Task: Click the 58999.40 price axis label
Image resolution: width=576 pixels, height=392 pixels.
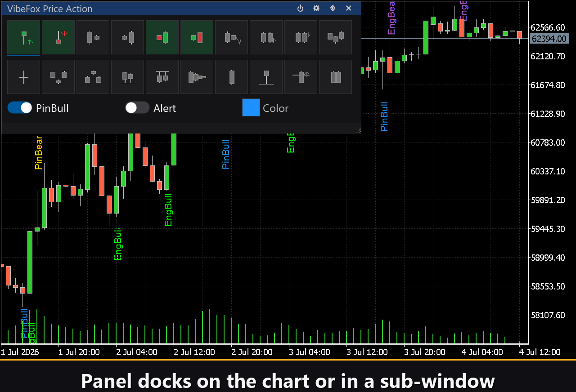Action: coord(548,258)
